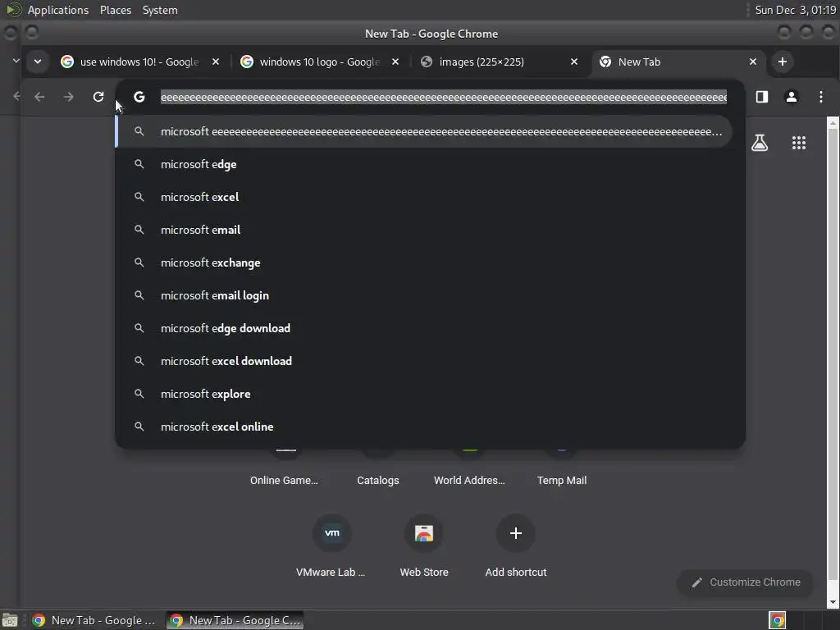Click the Google G icon in address bar

coord(139,97)
